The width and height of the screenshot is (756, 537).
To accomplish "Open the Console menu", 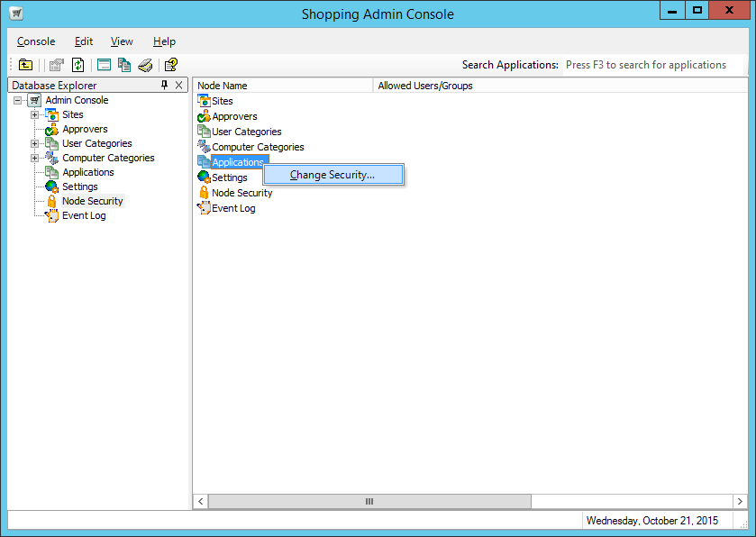I will pyautogui.click(x=36, y=41).
